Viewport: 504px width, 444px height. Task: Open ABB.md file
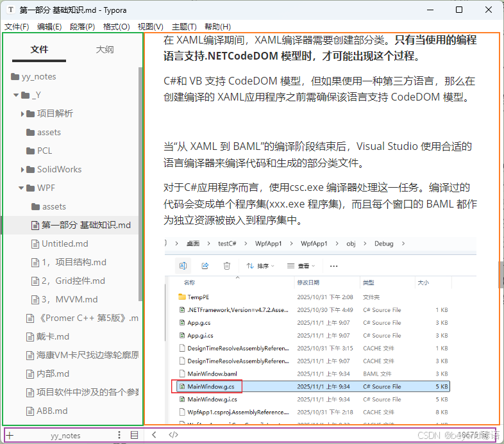47,411
